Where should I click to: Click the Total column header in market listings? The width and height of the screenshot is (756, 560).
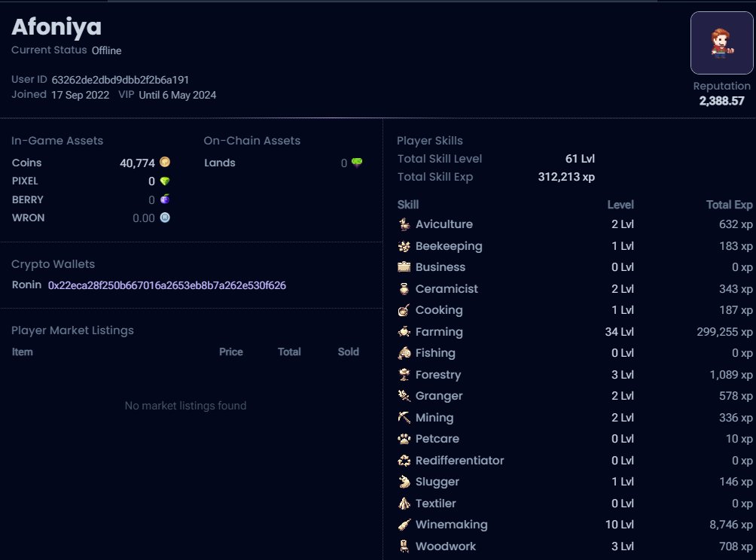(289, 352)
